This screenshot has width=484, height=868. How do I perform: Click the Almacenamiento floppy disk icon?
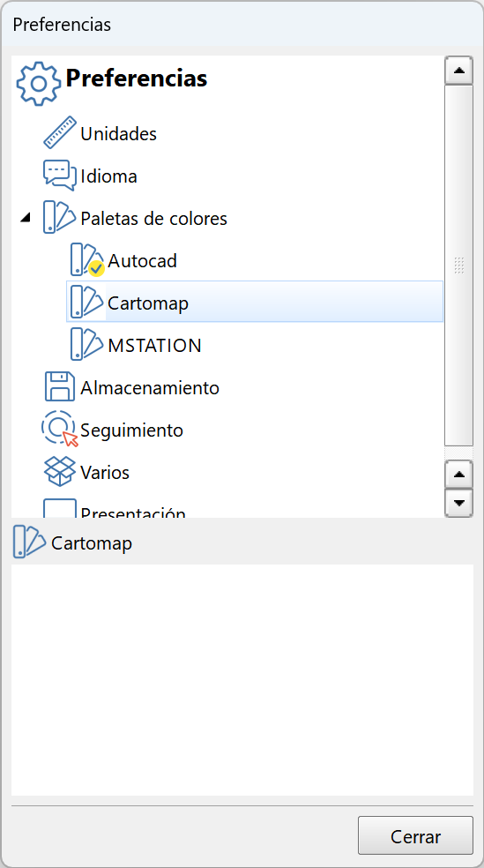coord(60,386)
